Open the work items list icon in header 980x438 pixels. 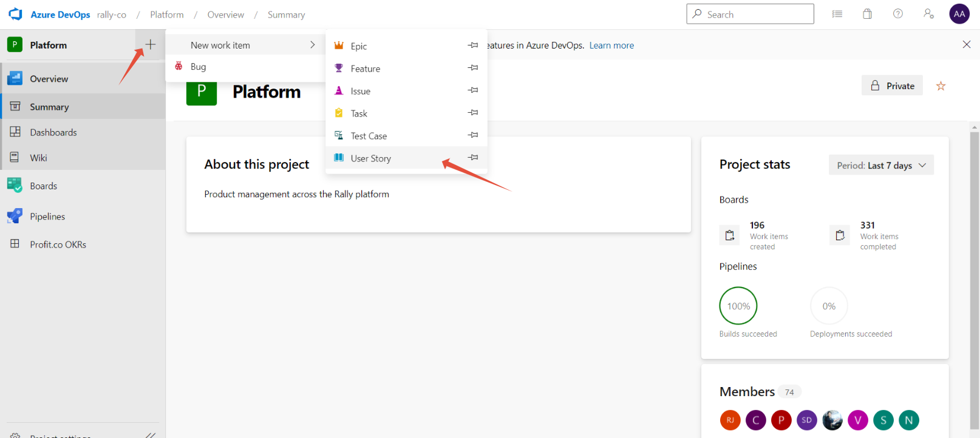[x=837, y=14]
